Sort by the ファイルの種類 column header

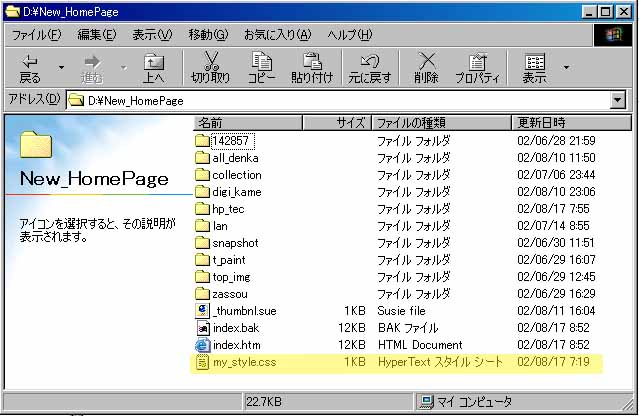tap(441, 123)
